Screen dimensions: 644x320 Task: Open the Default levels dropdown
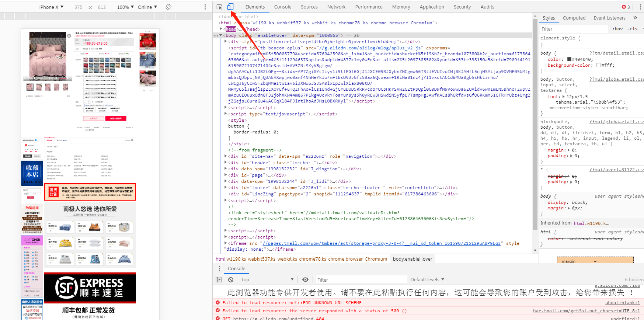point(428,280)
